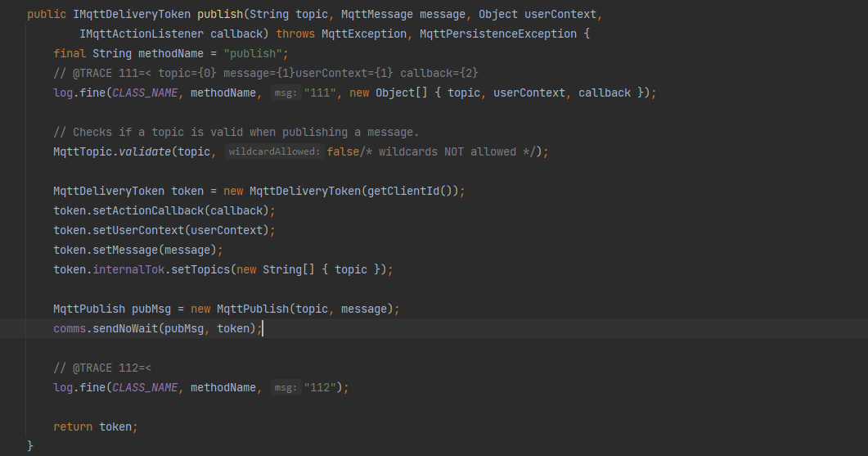Click the 'public' keyword in method signature
This screenshot has width=868, height=456.
[x=47, y=15]
